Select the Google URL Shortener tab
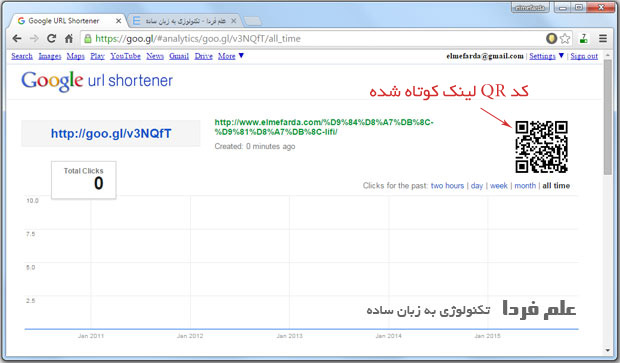 pyautogui.click(x=67, y=21)
